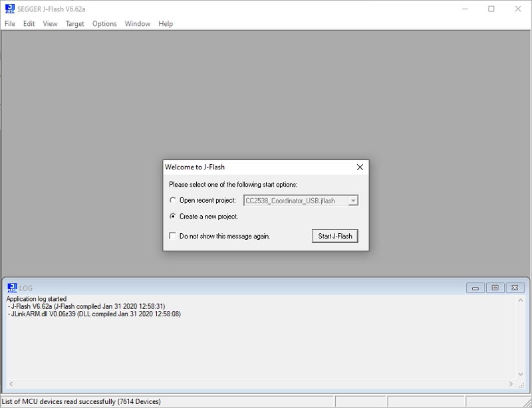Open the Target menu
532x408 pixels.
pyautogui.click(x=74, y=24)
